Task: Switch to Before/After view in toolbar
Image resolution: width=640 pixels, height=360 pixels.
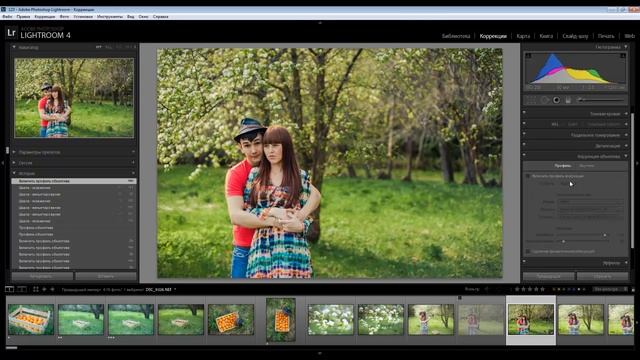Action: [x=22, y=289]
